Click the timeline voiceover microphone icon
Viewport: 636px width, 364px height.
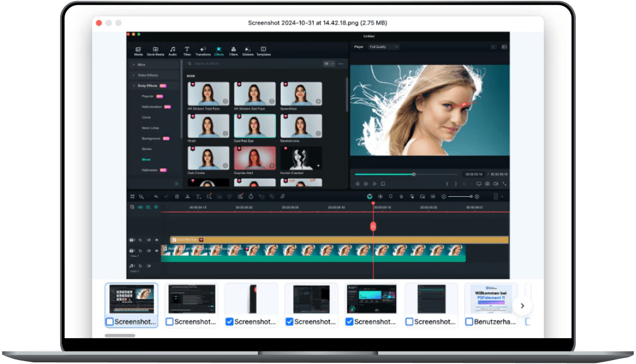click(x=401, y=196)
